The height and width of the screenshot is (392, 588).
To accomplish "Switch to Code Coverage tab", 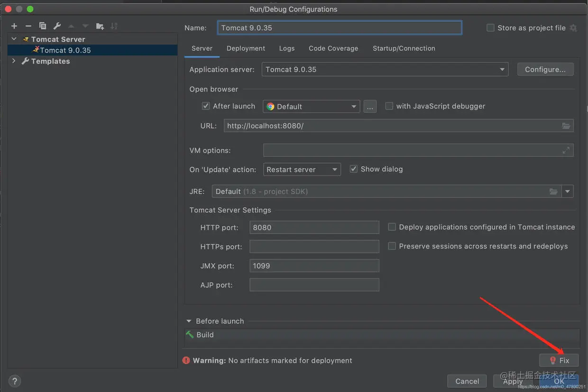I will [333, 48].
